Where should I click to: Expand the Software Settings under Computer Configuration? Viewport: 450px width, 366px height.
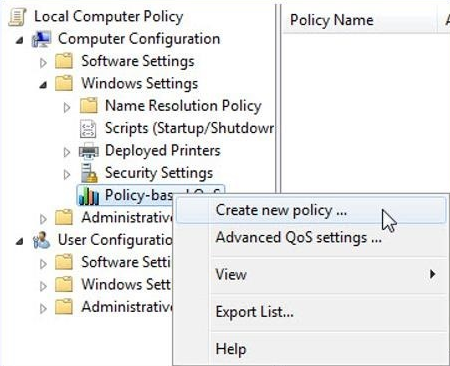pos(43,62)
